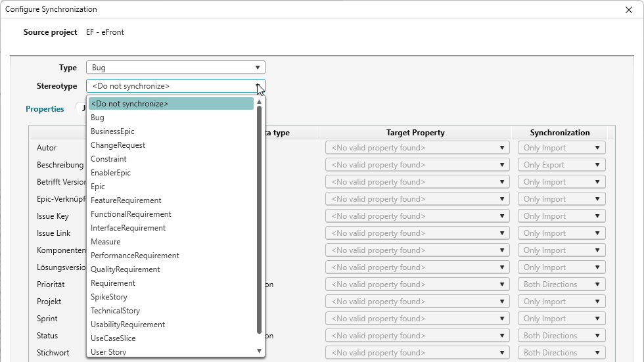Image resolution: width=644 pixels, height=362 pixels.
Task: Click the Projekt property label
Action: click(x=49, y=302)
